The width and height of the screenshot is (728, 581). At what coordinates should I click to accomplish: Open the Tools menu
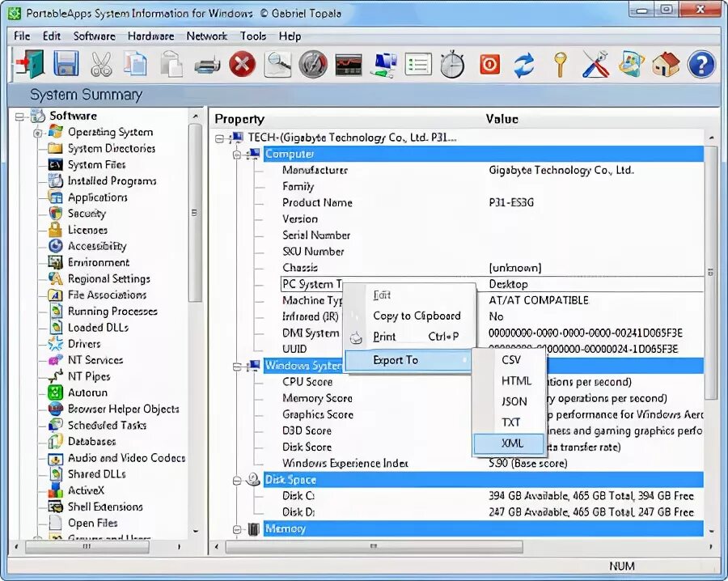click(x=253, y=36)
